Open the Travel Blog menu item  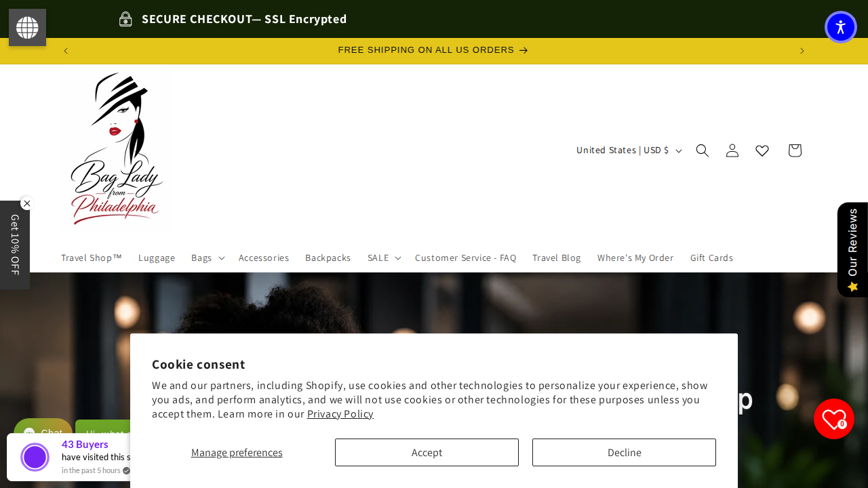(557, 258)
